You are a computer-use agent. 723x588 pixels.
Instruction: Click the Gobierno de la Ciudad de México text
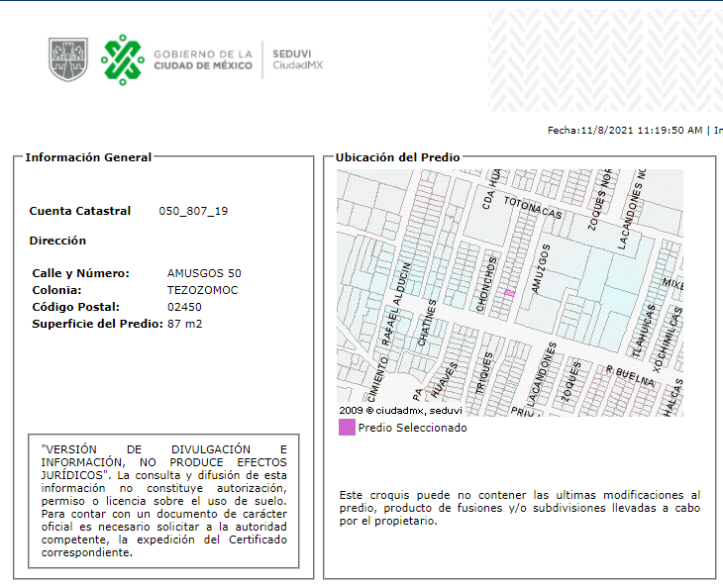tap(203, 60)
